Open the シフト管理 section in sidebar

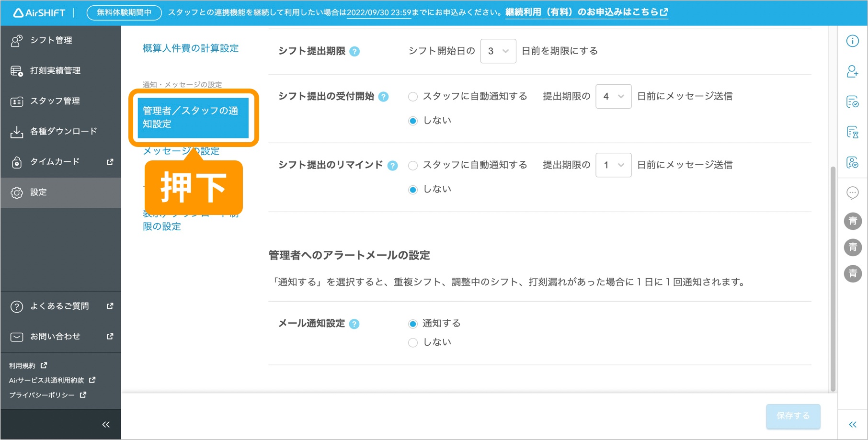(x=51, y=40)
